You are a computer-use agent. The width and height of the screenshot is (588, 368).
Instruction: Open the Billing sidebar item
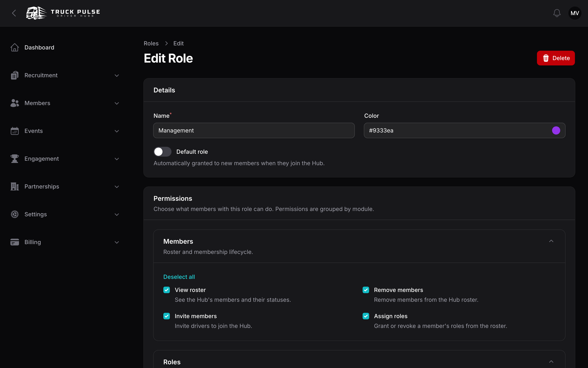click(65, 242)
